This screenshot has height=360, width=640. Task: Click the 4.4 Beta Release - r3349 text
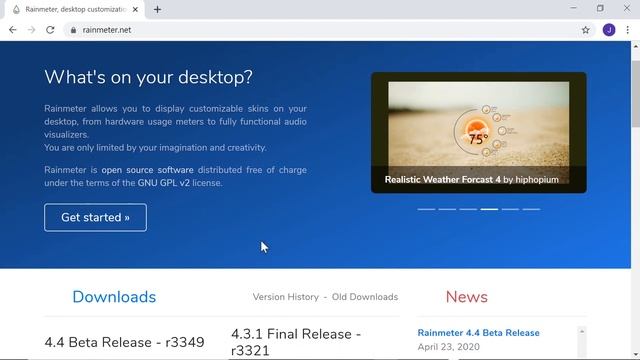point(124,342)
